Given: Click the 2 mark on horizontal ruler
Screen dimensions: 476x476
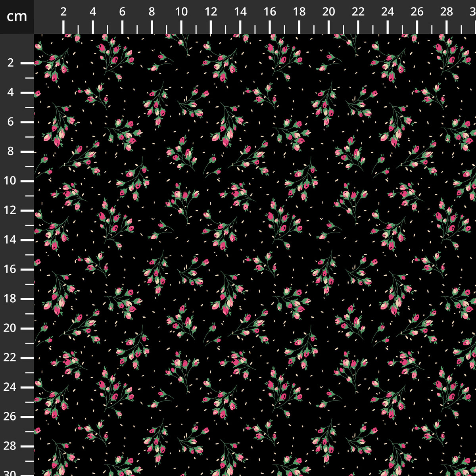Looking at the screenshot, I should pyautogui.click(x=63, y=12).
